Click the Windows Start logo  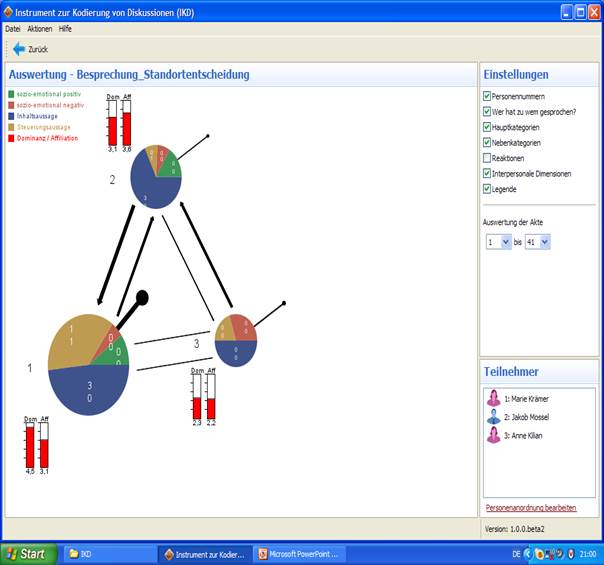tap(12, 554)
